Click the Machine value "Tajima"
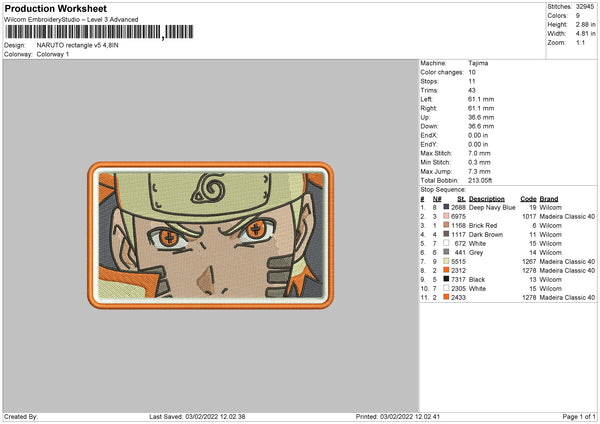 (478, 63)
